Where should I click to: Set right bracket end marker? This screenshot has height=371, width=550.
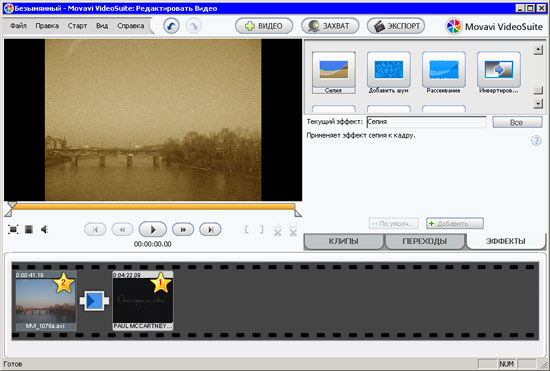pos(261,230)
